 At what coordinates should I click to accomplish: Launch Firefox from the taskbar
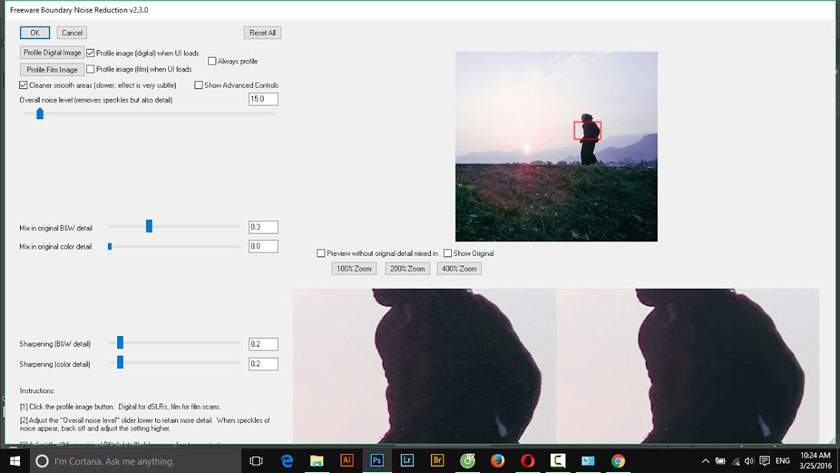pyautogui.click(x=498, y=461)
